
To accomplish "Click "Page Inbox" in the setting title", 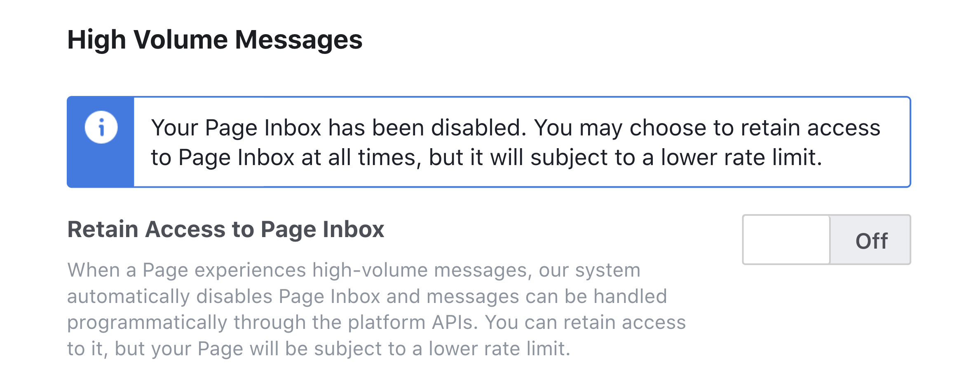I will (x=322, y=229).
